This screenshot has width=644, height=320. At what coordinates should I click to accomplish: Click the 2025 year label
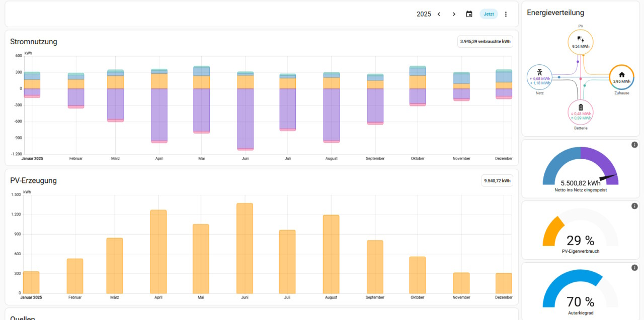(x=424, y=14)
